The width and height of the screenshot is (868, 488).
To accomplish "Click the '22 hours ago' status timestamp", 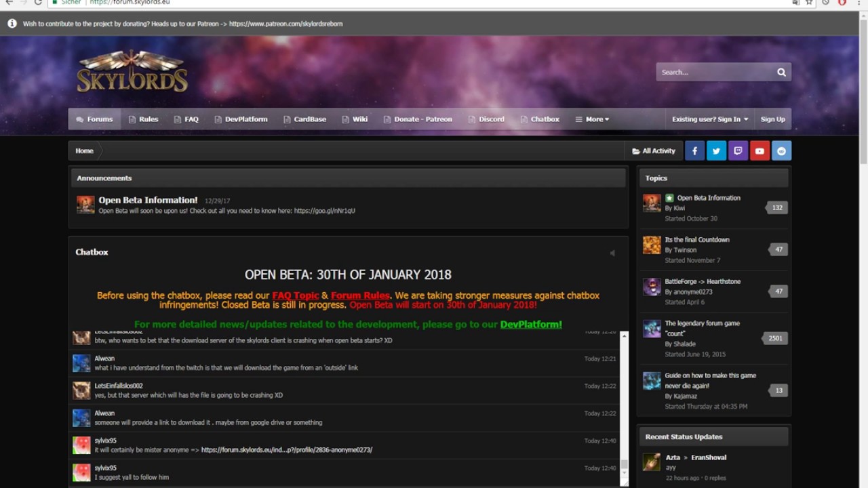I will (x=682, y=478).
